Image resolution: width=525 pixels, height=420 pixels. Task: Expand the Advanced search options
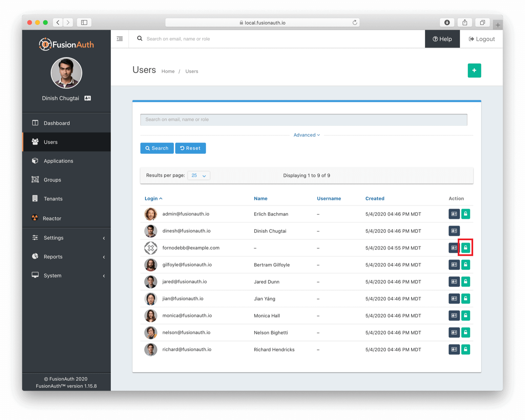[306, 135]
